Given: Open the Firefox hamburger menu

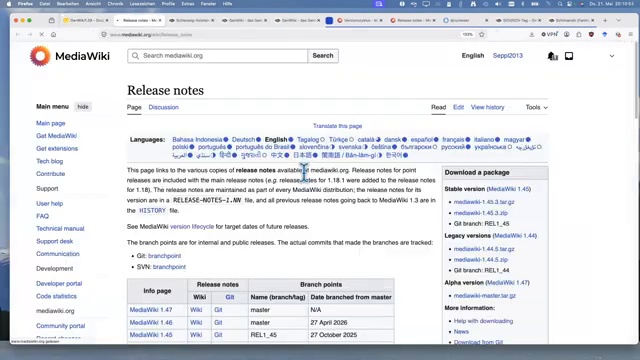Looking at the screenshot, I should point(631,35).
